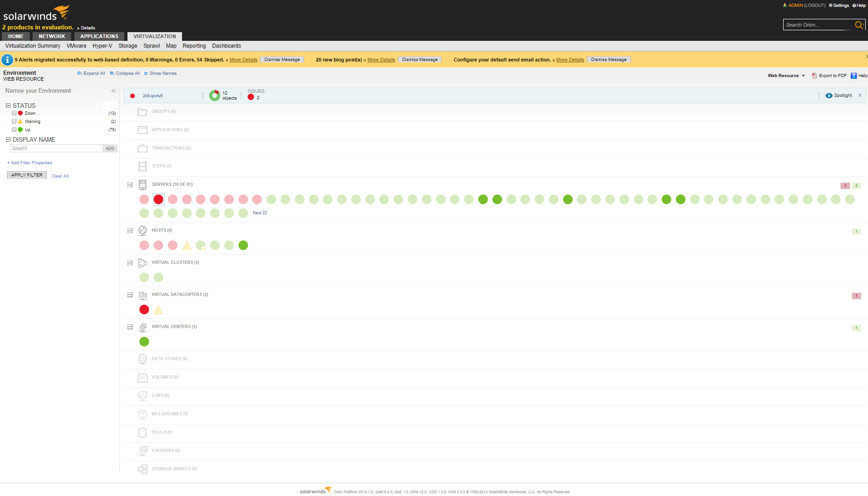The height and width of the screenshot is (496, 868).
Task: Open the APPLICATIONS tab
Action: pos(99,36)
